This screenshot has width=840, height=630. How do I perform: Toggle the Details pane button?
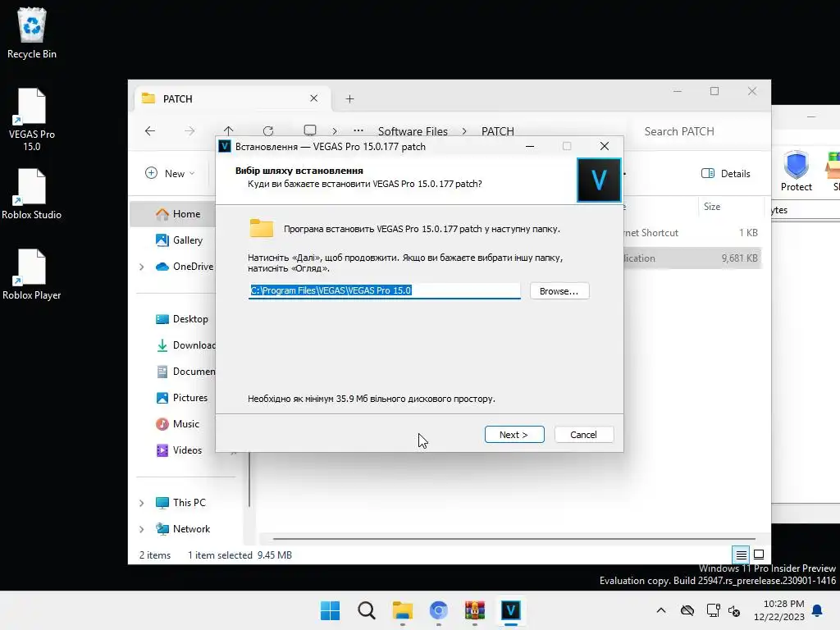(x=725, y=173)
